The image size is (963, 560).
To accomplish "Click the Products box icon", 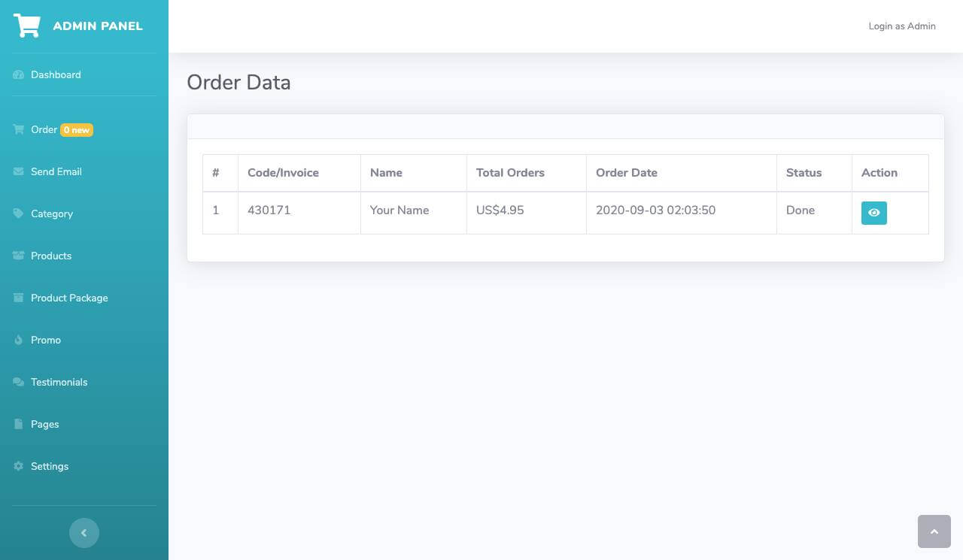I will coord(19,256).
